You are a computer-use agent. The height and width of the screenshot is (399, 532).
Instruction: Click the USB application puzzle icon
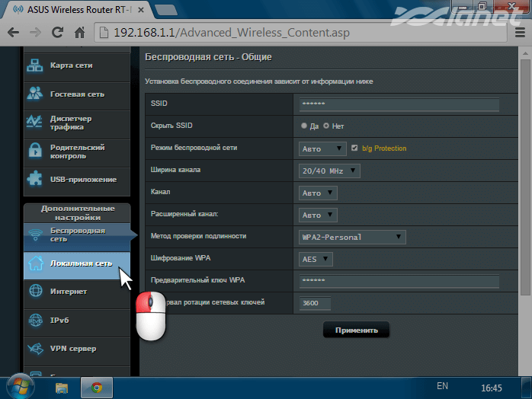point(35,180)
